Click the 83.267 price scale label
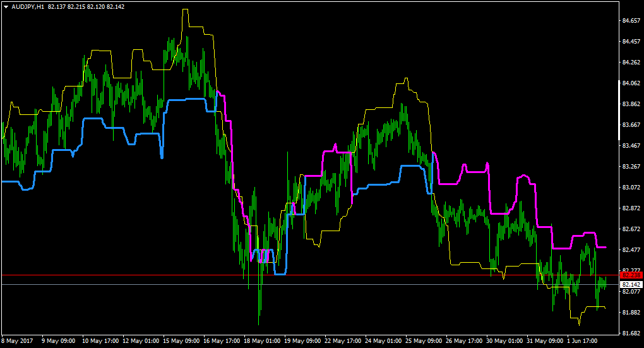The height and width of the screenshot is (348, 644). click(x=631, y=166)
